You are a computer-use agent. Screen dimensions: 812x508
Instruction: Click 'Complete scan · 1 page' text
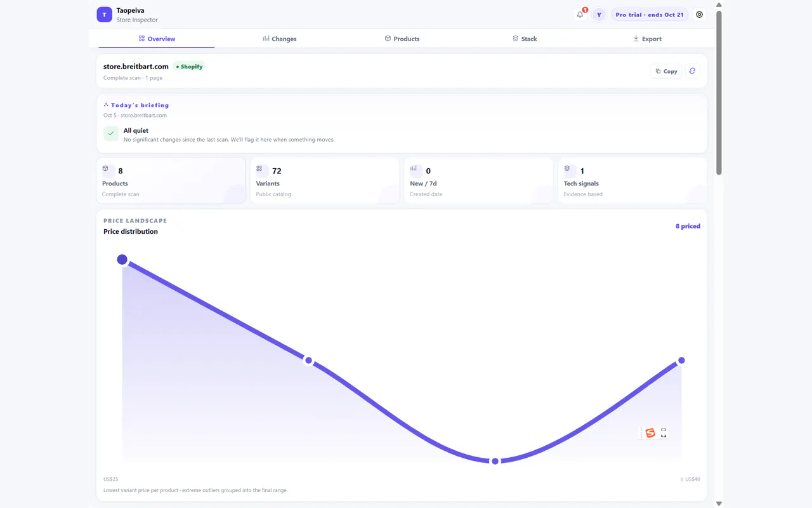(x=133, y=78)
